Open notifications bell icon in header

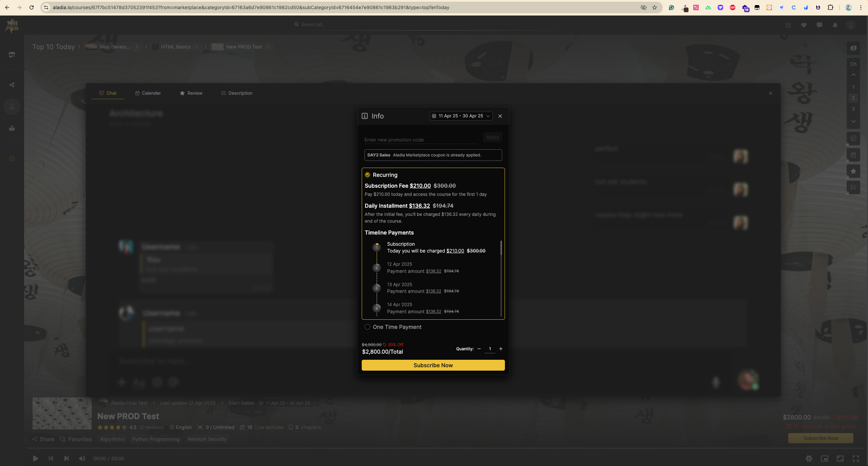pos(835,25)
